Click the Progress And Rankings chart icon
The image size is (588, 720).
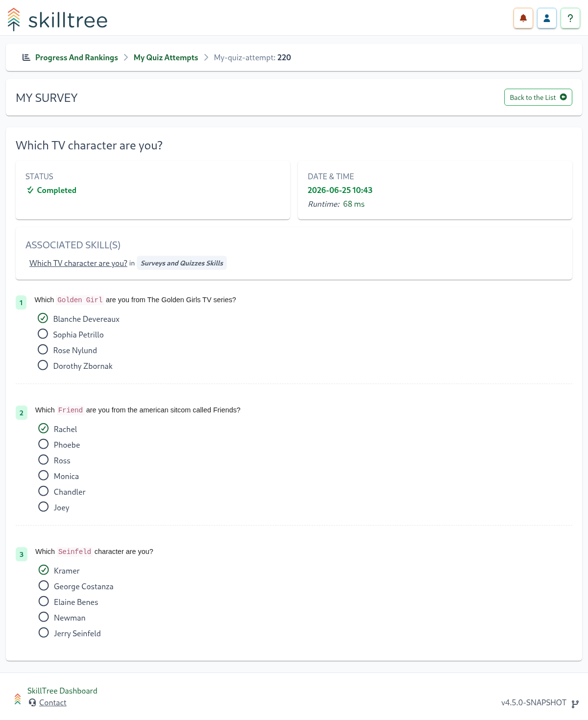coord(26,57)
